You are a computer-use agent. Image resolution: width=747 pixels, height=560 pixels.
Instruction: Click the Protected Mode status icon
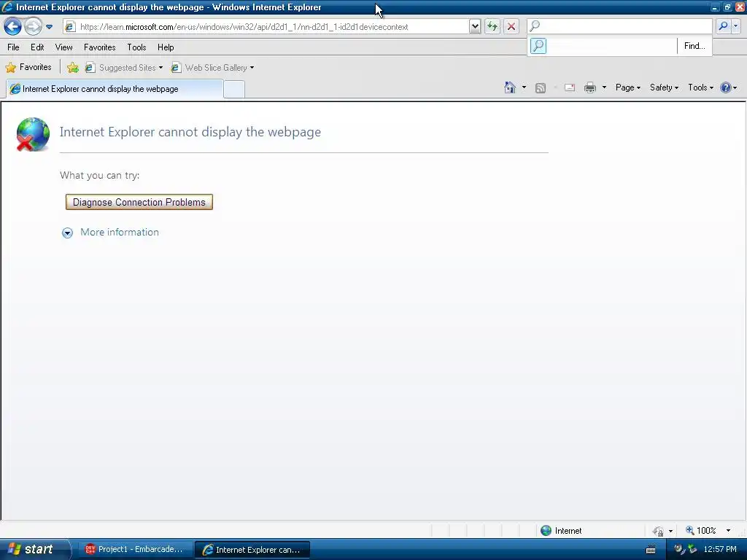coord(659,531)
